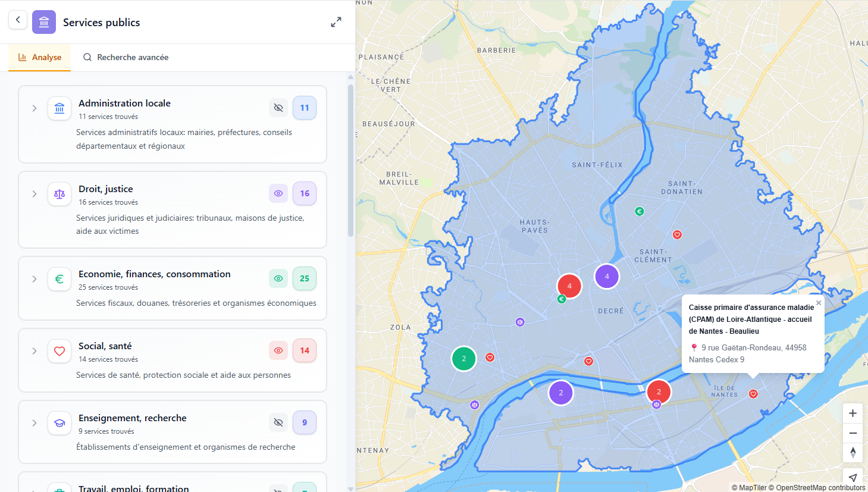Image resolution: width=868 pixels, height=492 pixels.
Task: Hide the Droit, justice map markers
Action: [278, 193]
